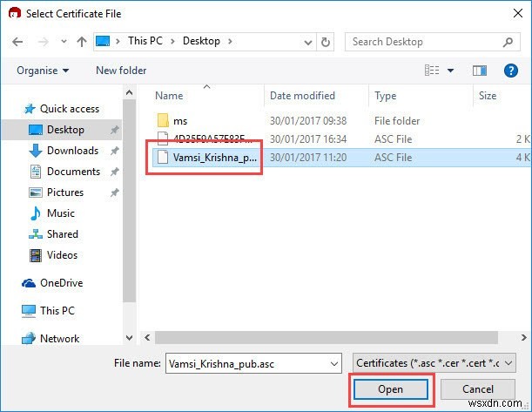Open the File name combo box dropdown
532x412 pixels.
pyautogui.click(x=333, y=364)
